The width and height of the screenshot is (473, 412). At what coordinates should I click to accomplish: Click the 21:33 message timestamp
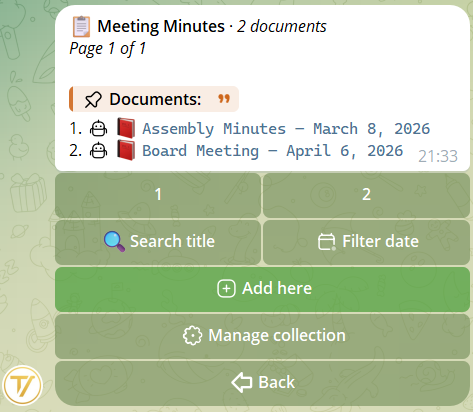(x=438, y=156)
